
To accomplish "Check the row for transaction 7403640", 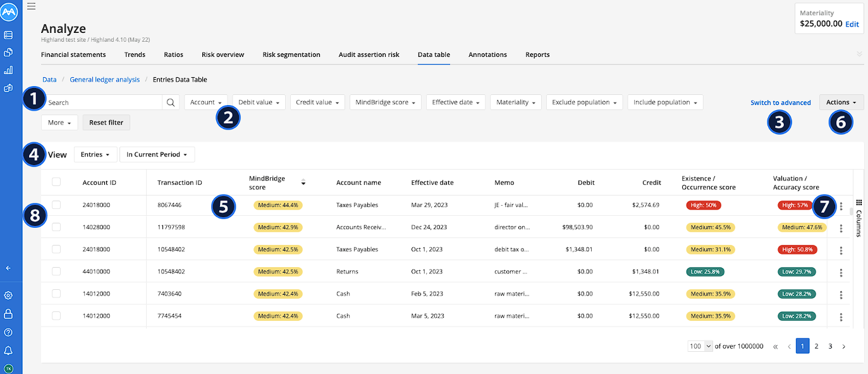I will tap(56, 293).
